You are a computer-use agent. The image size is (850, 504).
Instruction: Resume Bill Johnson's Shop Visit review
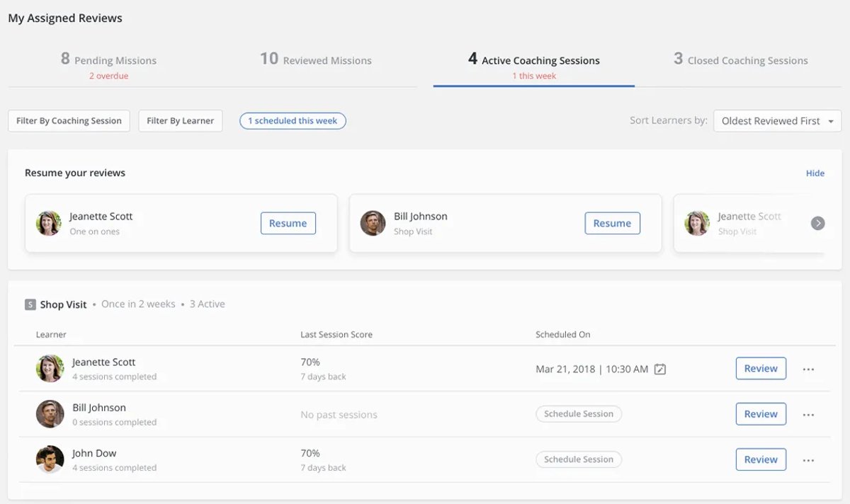point(612,223)
